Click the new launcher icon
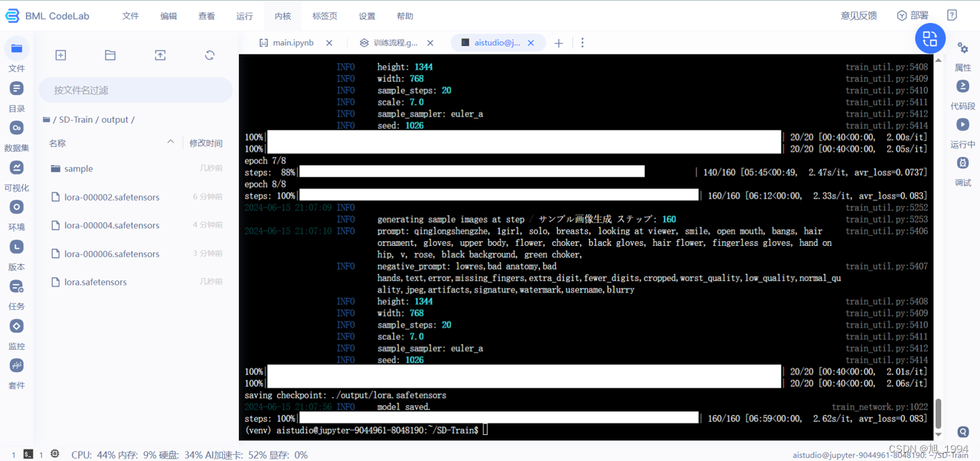980x461 pixels. pos(60,54)
